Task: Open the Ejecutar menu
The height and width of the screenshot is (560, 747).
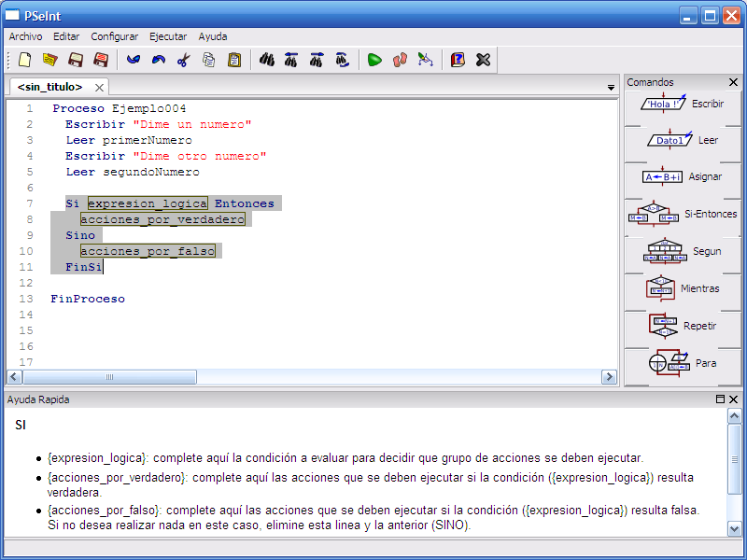Action: click(x=168, y=36)
